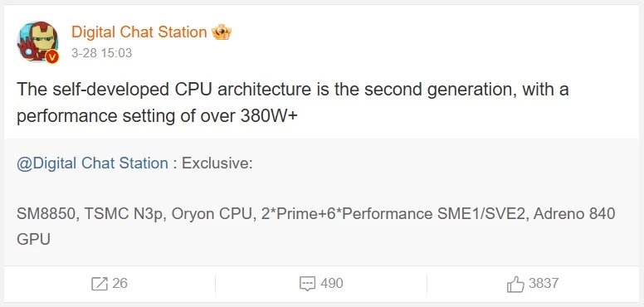Open the quoted post SM8850 specs text
The height and width of the screenshot is (307, 644).
coord(316,227)
